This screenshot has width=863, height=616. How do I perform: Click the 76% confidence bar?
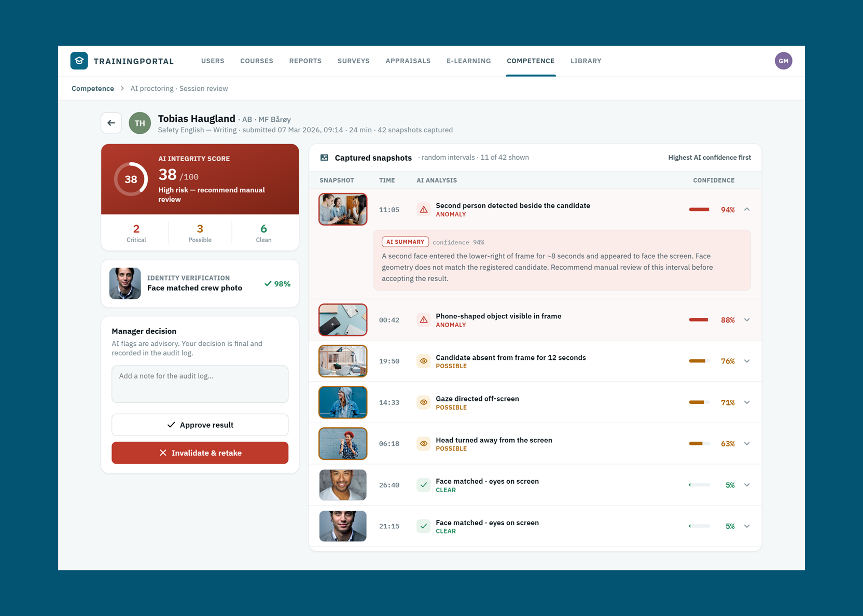pos(699,361)
